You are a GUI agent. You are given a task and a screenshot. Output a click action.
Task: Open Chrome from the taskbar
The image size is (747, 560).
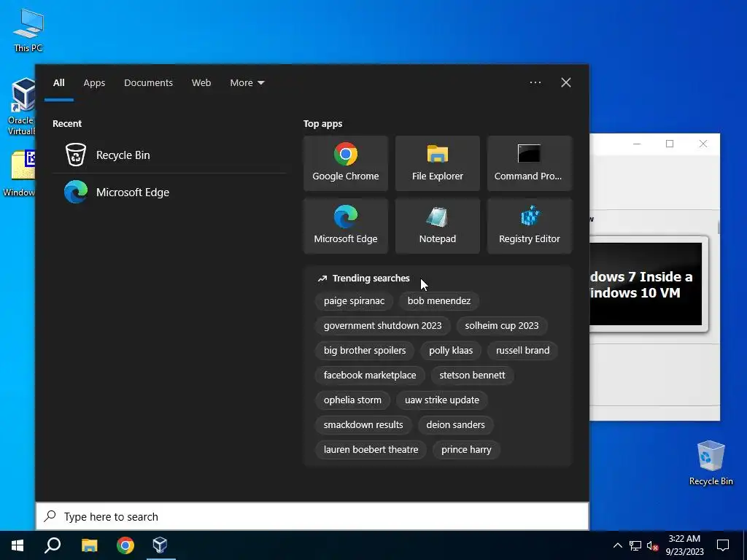click(x=125, y=545)
